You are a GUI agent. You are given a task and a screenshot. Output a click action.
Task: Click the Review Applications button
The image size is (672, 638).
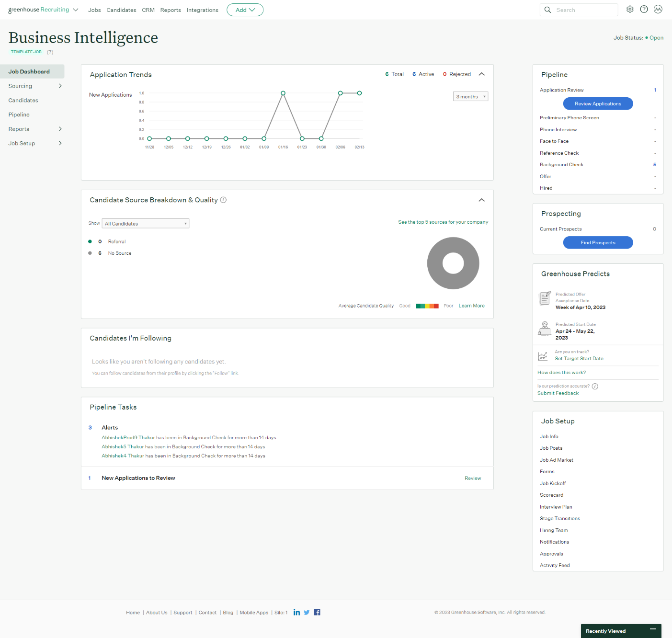point(598,103)
